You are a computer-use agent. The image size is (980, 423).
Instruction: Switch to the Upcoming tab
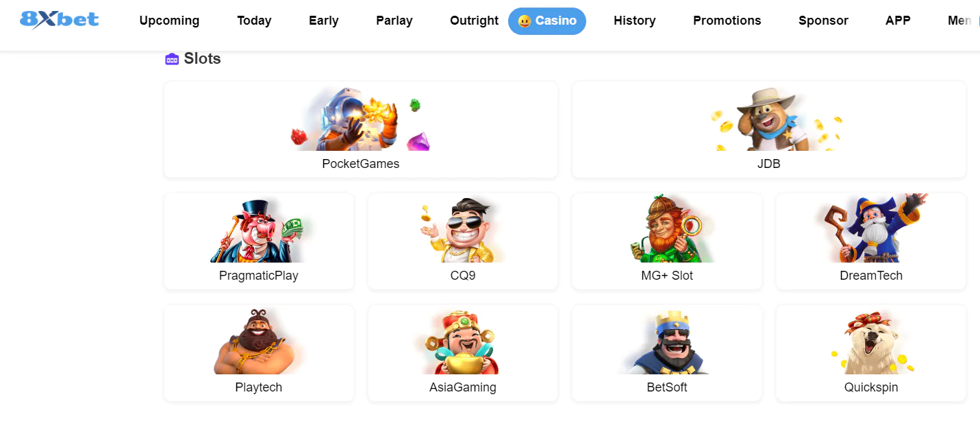coord(169,21)
